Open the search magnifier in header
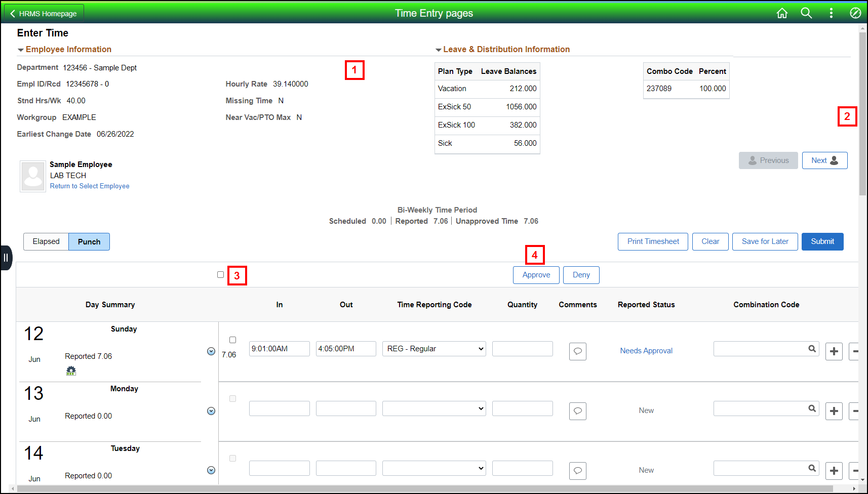Viewport: 868px width, 494px height. point(806,13)
